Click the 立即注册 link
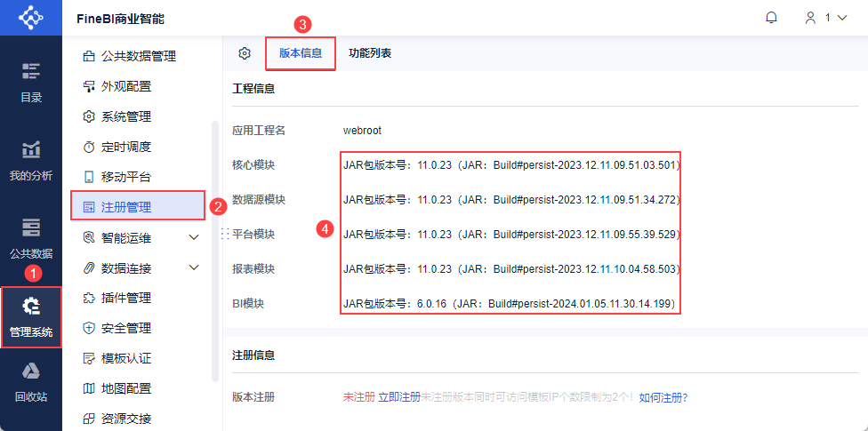 399,397
